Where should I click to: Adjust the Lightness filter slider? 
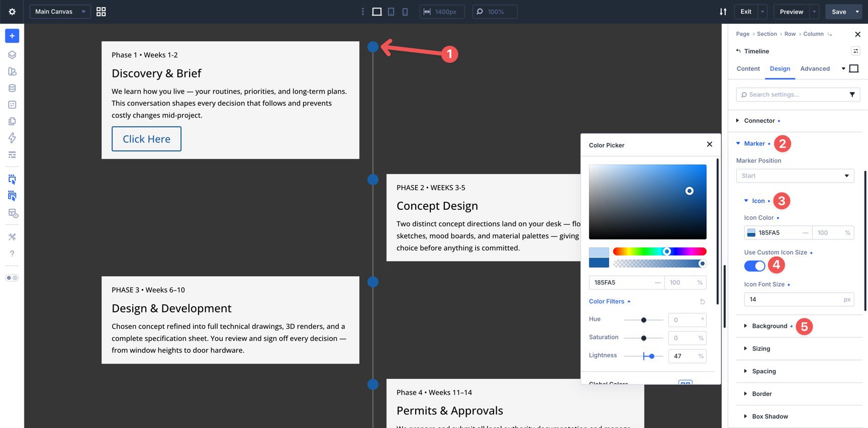pos(644,356)
